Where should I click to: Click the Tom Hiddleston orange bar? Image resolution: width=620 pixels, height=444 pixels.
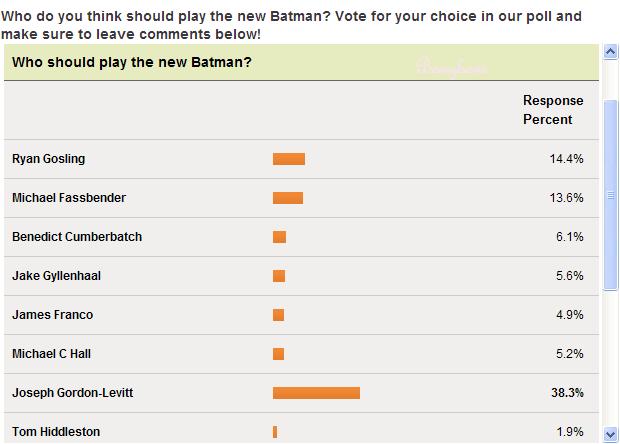pyautogui.click(x=275, y=432)
